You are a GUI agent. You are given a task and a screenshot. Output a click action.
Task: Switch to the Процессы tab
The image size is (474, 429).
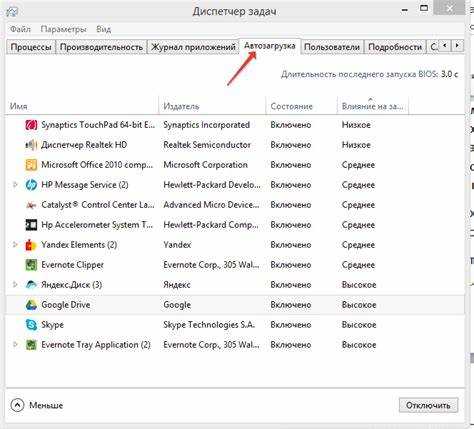coord(31,47)
